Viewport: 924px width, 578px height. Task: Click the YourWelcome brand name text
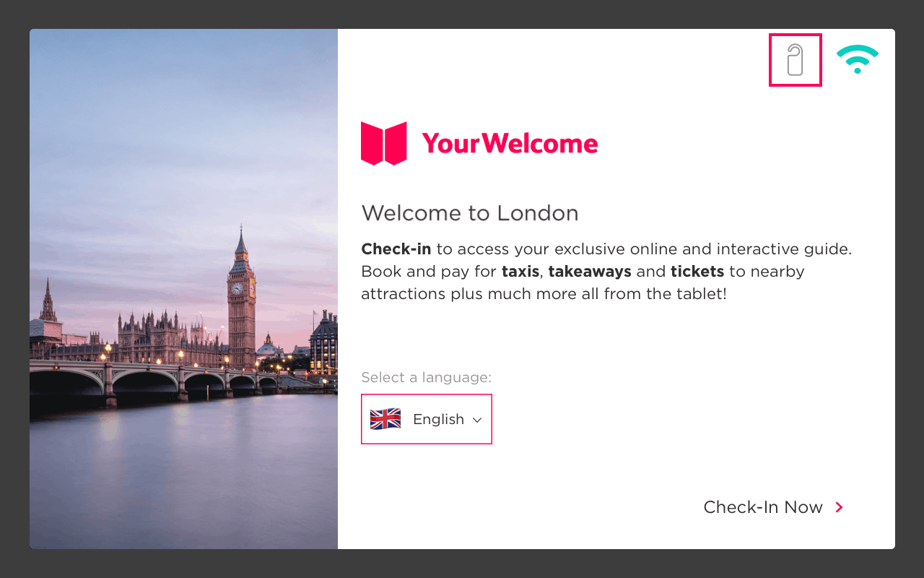click(510, 143)
